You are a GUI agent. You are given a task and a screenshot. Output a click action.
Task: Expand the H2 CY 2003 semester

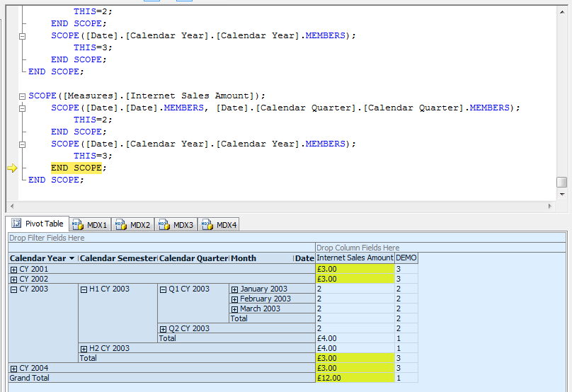(x=84, y=349)
